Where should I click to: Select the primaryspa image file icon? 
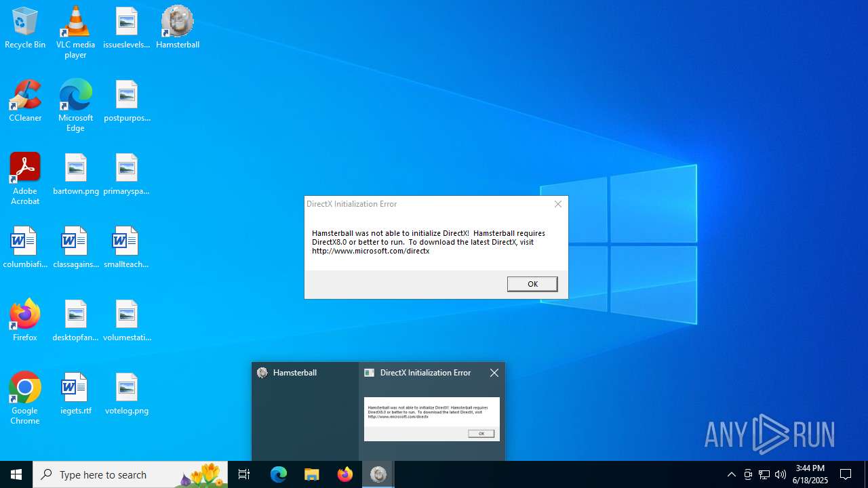tap(127, 174)
